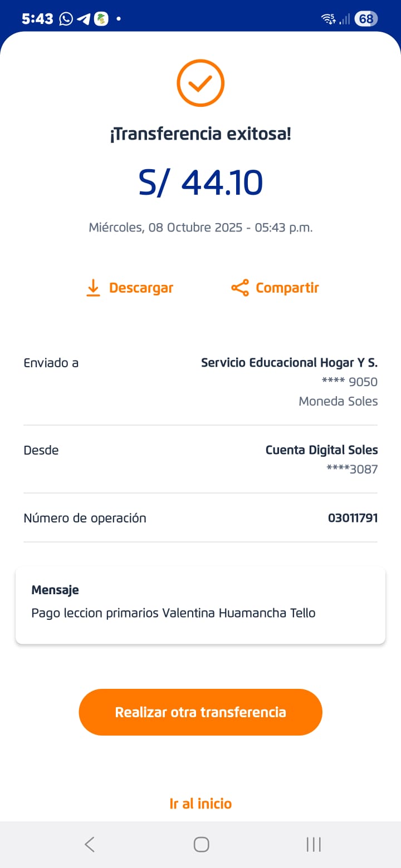Tap the Cuenta Digital Soles source account

[321, 450]
